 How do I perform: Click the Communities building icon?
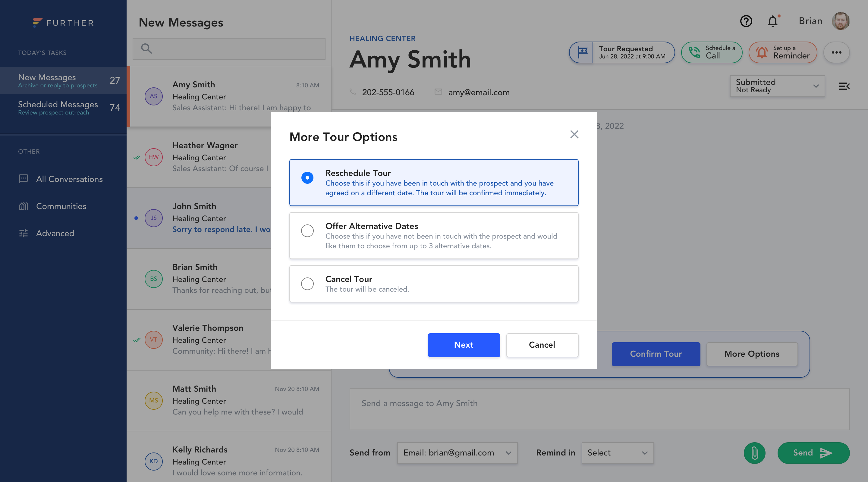coord(23,206)
